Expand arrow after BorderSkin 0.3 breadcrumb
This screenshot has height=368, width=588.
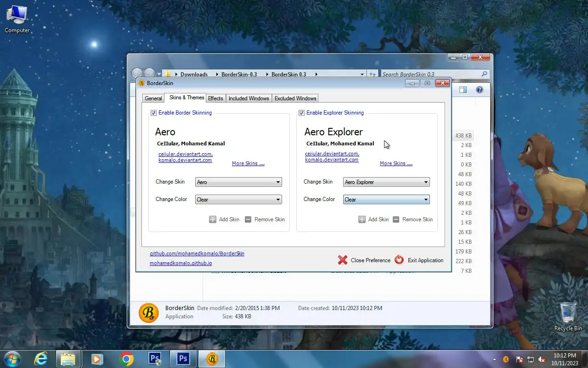click(x=317, y=74)
